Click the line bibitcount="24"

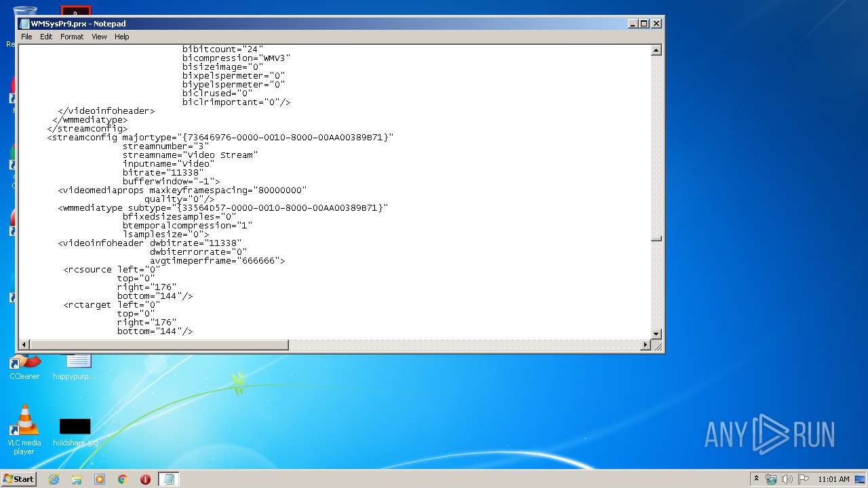[x=222, y=49]
